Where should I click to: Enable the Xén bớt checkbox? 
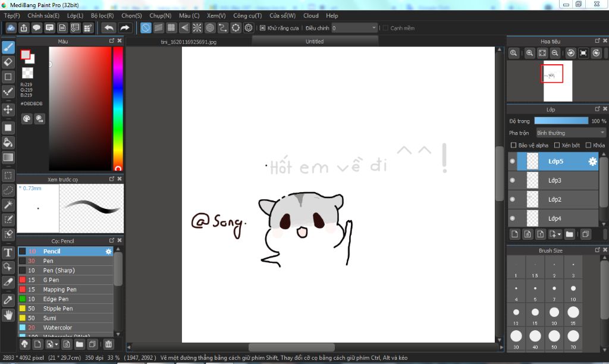[557, 145]
